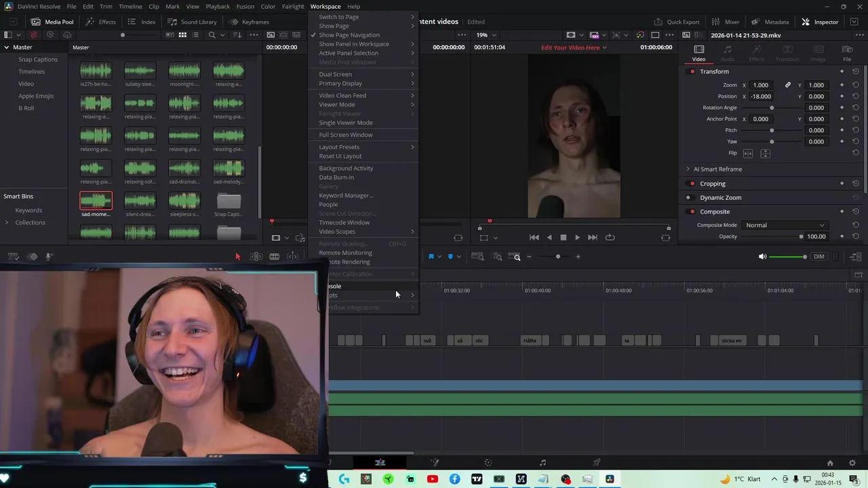Image resolution: width=868 pixels, height=488 pixels.
Task: Select the Snap Captions bin
Action: [x=38, y=60]
